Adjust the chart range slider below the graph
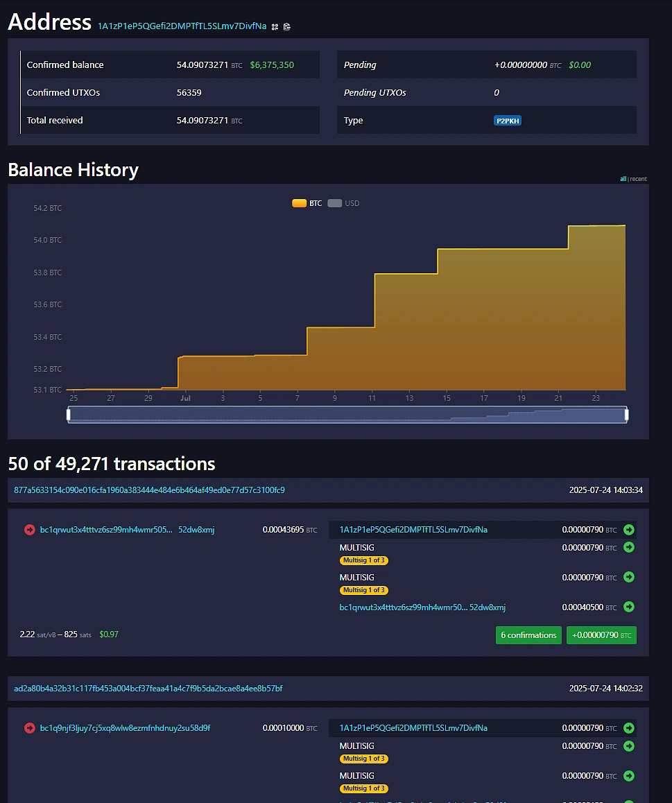The width and height of the screenshot is (672, 803). point(347,414)
